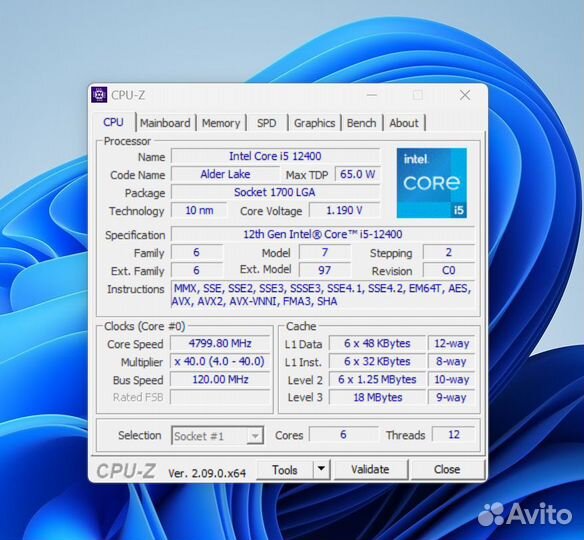Screen dimensions: 584x540
Task: Click the CPU-Z app icon in title bar
Action: pyautogui.click(x=99, y=95)
